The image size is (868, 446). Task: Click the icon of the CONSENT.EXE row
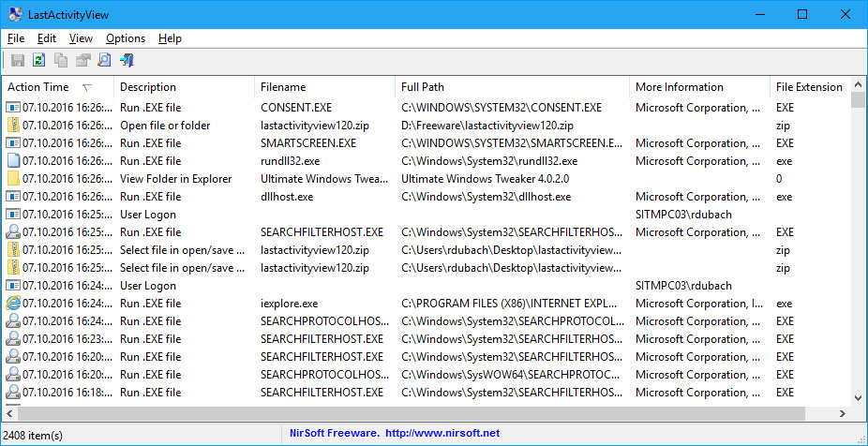coord(13,108)
